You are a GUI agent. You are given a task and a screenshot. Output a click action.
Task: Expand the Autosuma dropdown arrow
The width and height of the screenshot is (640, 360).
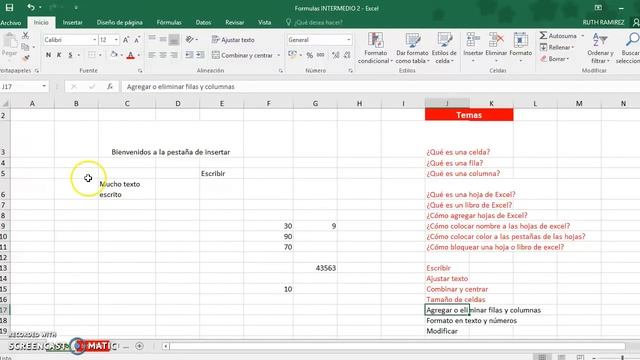(582, 36)
